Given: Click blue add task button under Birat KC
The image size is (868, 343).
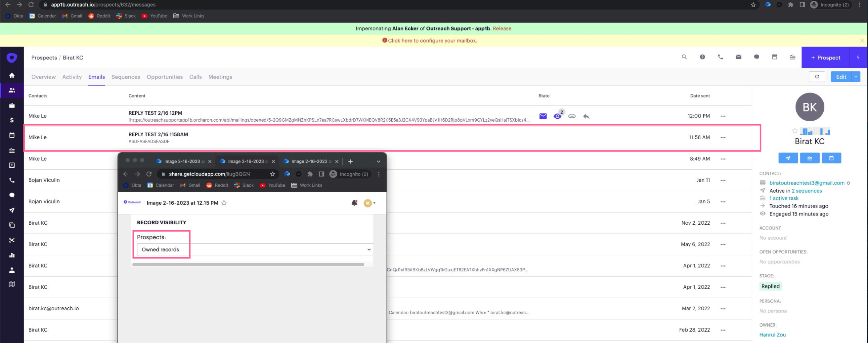Looking at the screenshot, I should 809,158.
